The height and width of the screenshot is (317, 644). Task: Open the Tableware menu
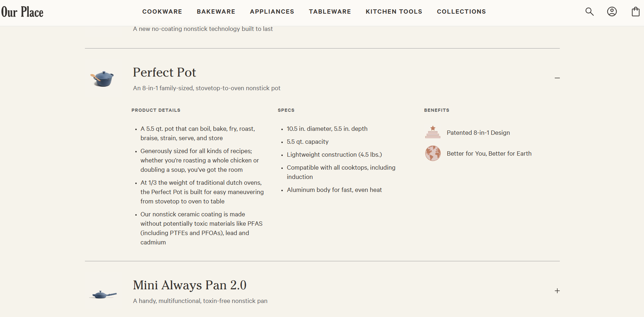tap(330, 12)
